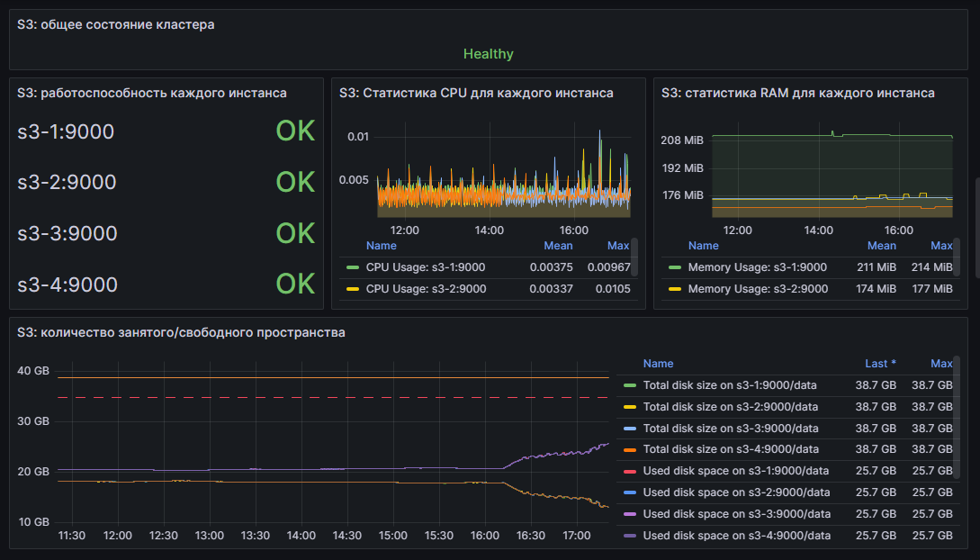Sort the disk space legend by Name header

(658, 364)
